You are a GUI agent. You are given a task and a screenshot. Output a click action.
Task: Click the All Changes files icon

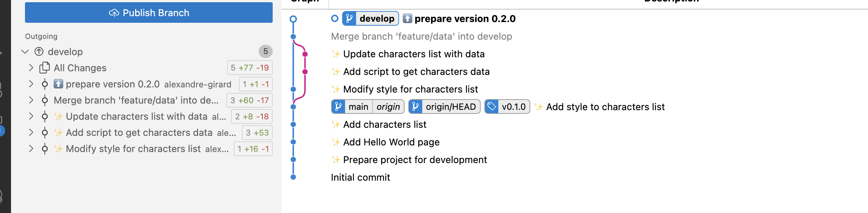point(44,68)
